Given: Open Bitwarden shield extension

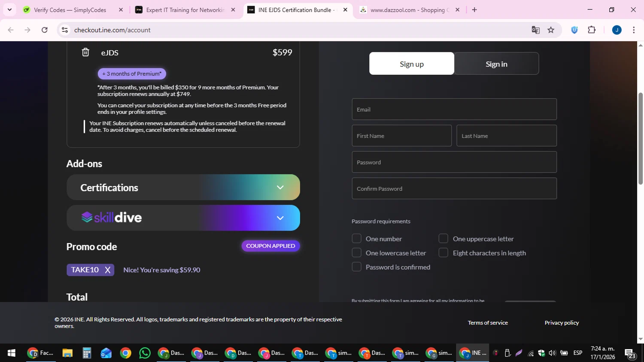Looking at the screenshot, I should click(574, 30).
